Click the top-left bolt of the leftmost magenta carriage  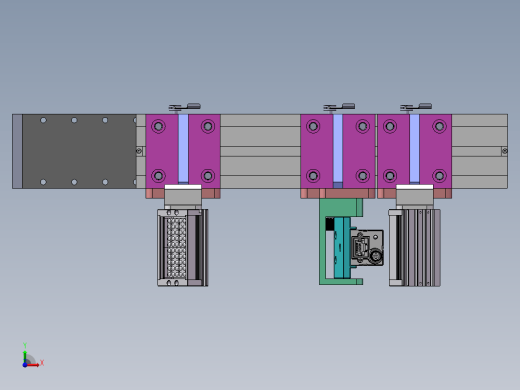pos(158,126)
